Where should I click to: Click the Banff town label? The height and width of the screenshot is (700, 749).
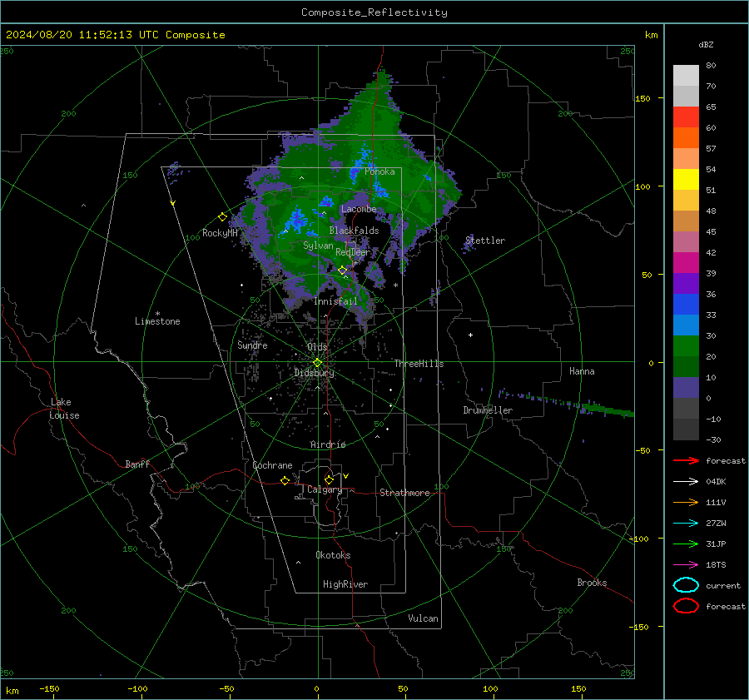pyautogui.click(x=137, y=464)
